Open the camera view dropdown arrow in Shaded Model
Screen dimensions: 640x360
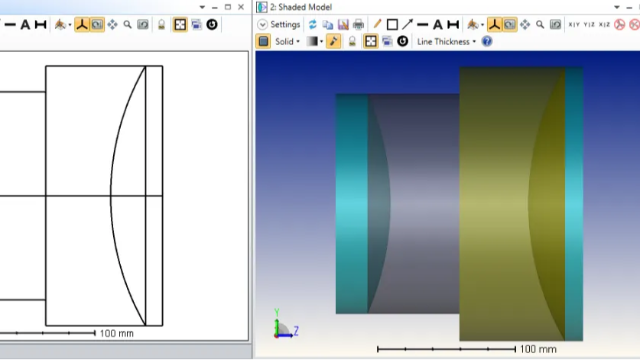click(x=482, y=25)
